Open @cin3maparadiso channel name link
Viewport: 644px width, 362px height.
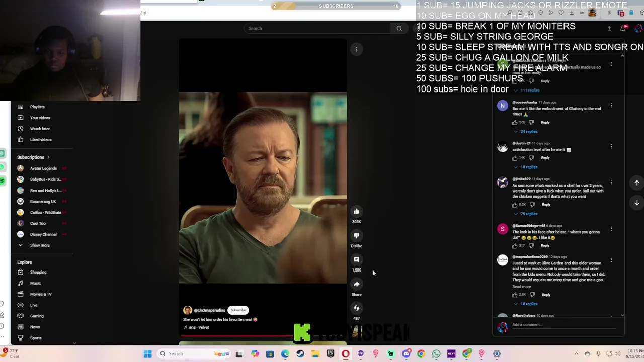(209, 310)
